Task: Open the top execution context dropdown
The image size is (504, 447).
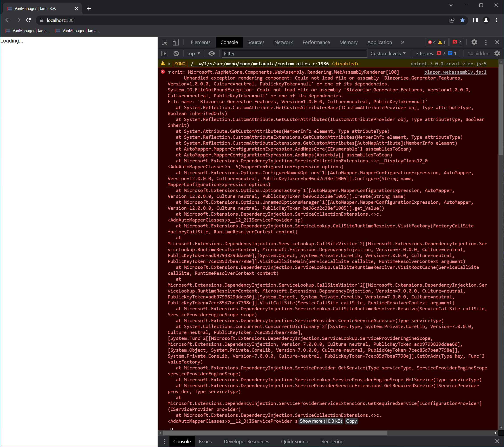Action: [x=193, y=53]
